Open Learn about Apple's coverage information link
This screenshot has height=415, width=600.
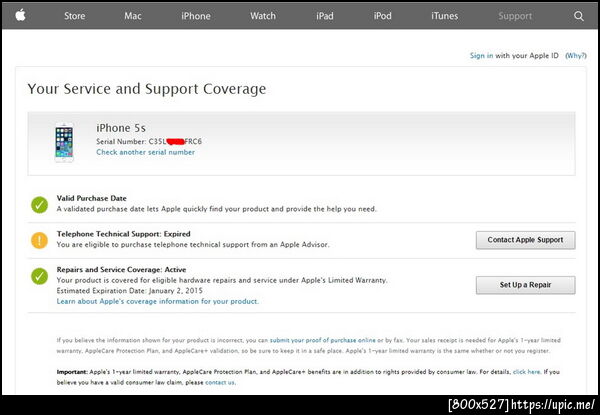(158, 301)
